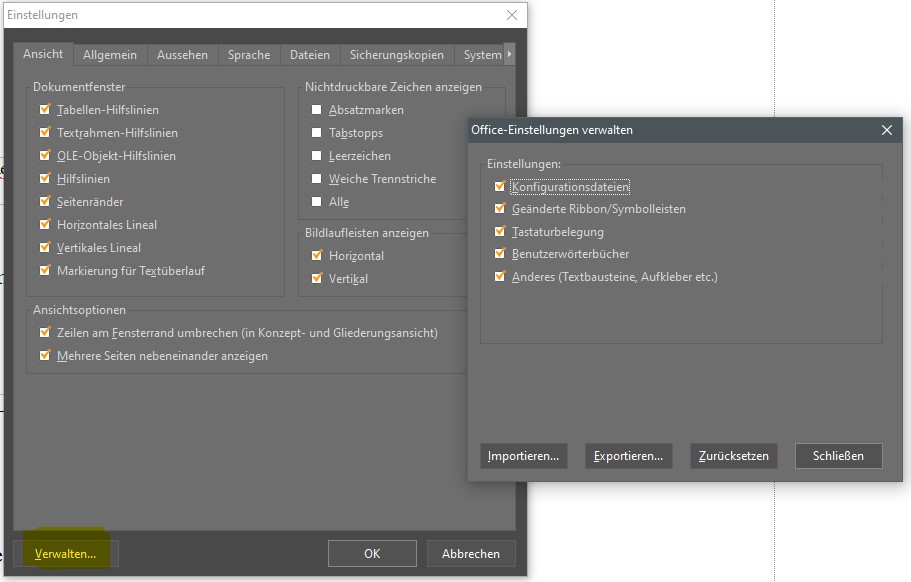Toggle the Vertikal scrollbar checkbox
This screenshot has width=911, height=582.
(317, 279)
